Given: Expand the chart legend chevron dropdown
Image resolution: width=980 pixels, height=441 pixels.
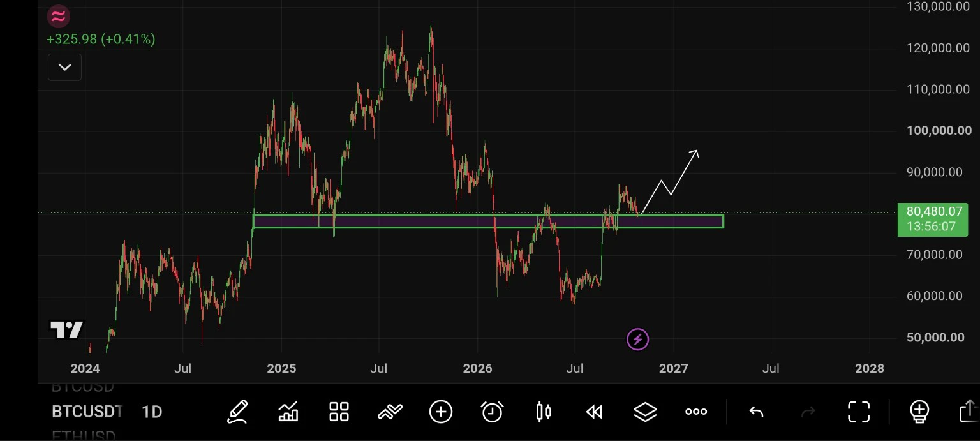Looking at the screenshot, I should click(64, 67).
